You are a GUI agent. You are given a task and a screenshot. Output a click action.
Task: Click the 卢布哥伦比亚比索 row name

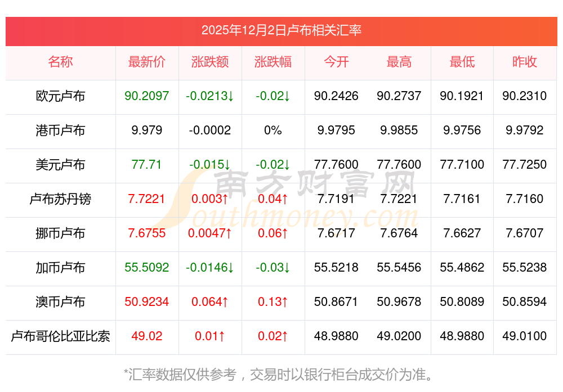tap(60, 336)
